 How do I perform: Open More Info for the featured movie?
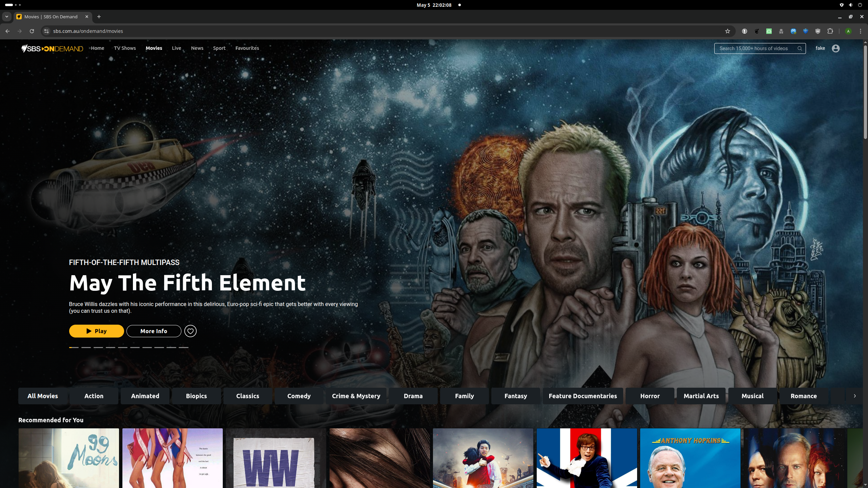pyautogui.click(x=154, y=331)
